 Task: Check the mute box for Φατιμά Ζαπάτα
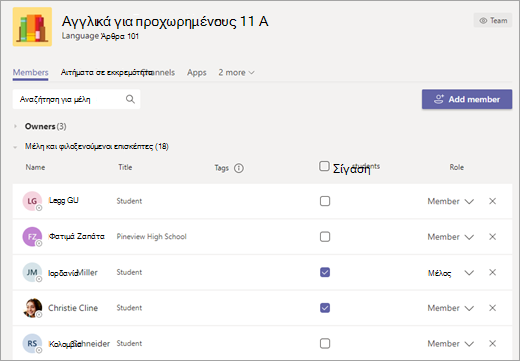(x=325, y=237)
